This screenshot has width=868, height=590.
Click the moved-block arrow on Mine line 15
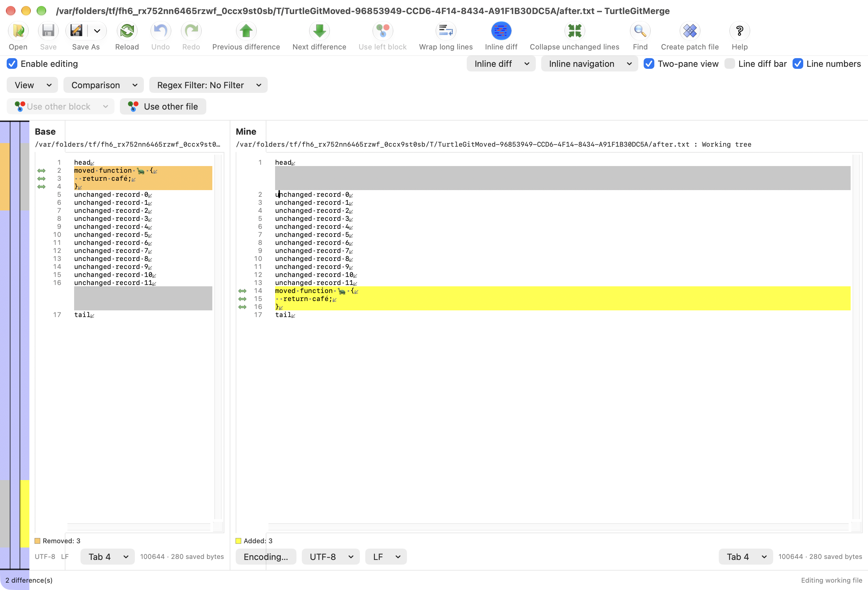point(242,299)
